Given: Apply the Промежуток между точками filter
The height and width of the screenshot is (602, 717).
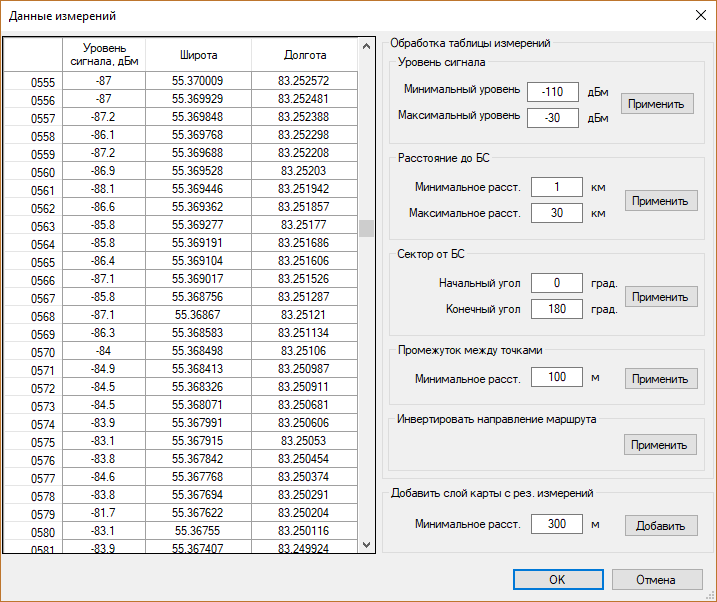Looking at the screenshot, I should point(661,378).
